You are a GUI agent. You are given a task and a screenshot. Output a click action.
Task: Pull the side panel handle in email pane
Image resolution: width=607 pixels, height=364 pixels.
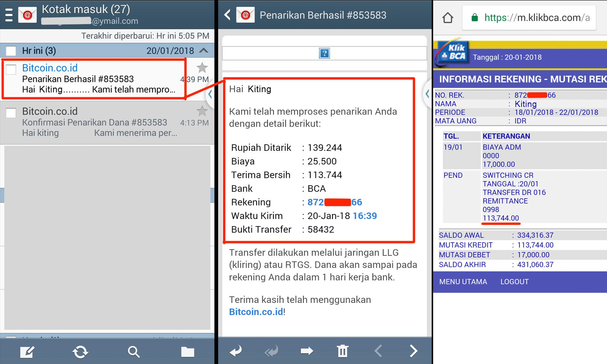tap(427, 94)
